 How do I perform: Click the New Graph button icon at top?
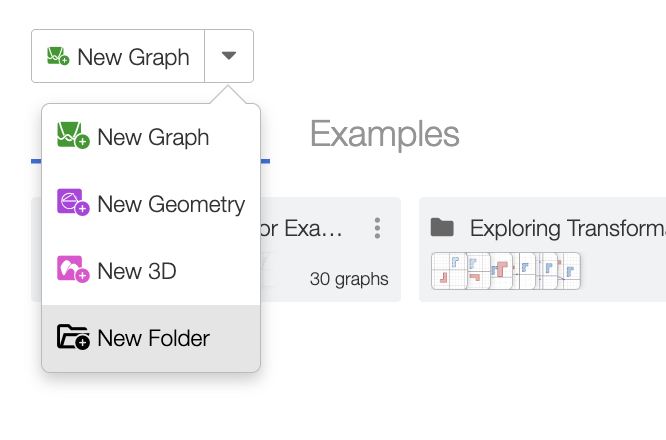pyautogui.click(x=57, y=57)
